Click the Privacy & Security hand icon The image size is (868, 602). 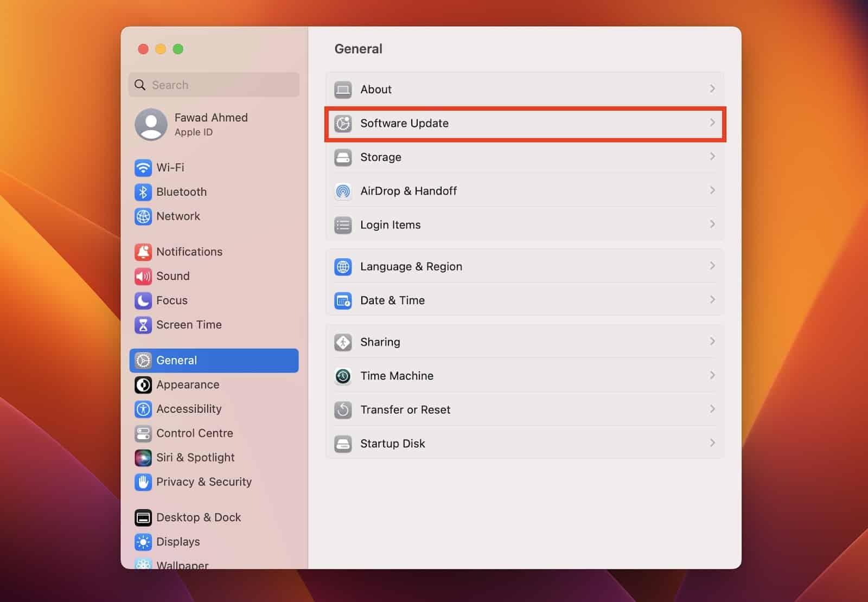[143, 482]
